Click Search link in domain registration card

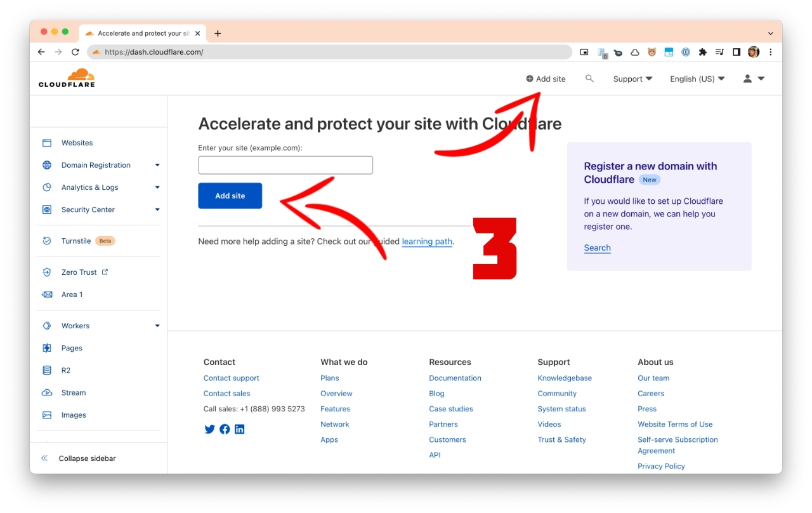[x=597, y=248]
